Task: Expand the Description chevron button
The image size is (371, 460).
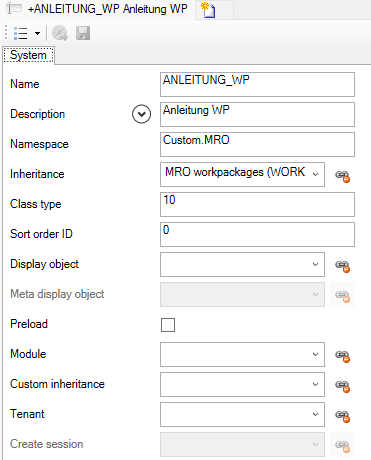Action: pos(141,114)
